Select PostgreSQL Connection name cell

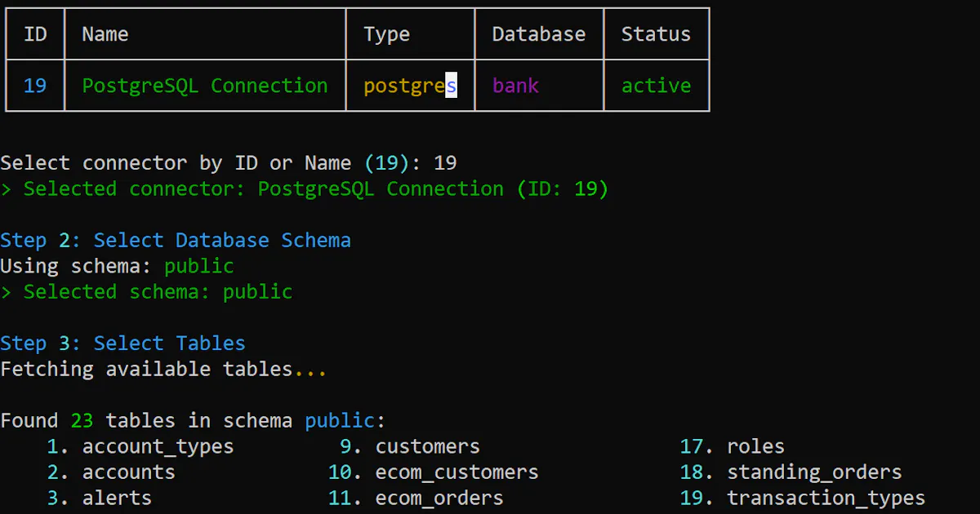click(205, 86)
